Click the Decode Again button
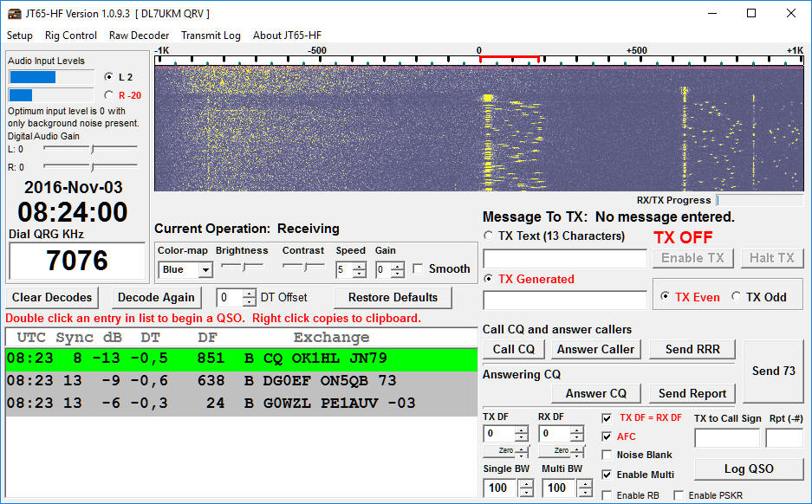Viewport: 812px width, 504px height. pos(156,298)
